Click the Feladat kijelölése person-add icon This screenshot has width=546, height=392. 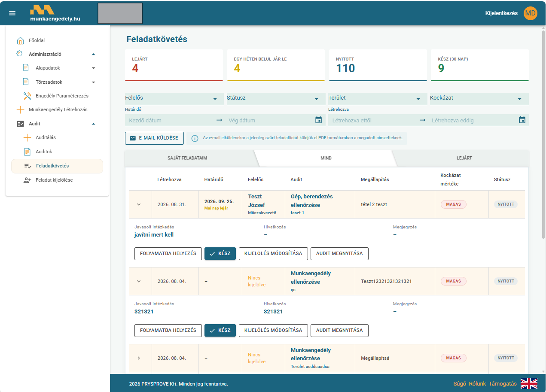[x=27, y=180]
